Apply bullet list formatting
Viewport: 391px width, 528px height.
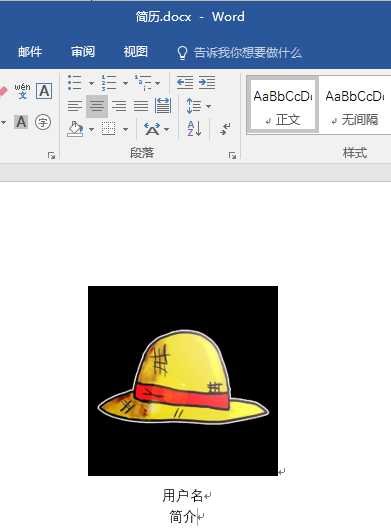tap(75, 83)
